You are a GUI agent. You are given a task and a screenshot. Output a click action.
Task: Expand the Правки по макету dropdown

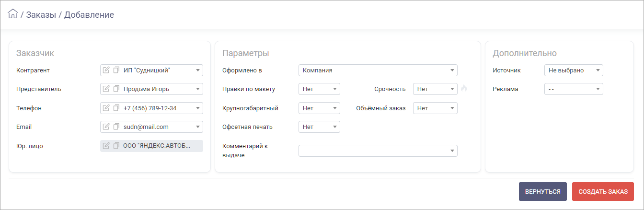319,89
